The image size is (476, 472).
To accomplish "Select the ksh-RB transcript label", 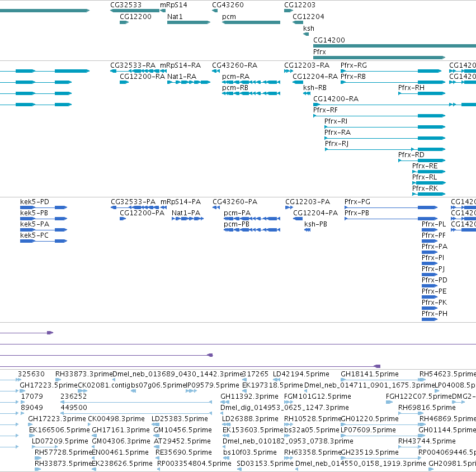I will point(315,88).
